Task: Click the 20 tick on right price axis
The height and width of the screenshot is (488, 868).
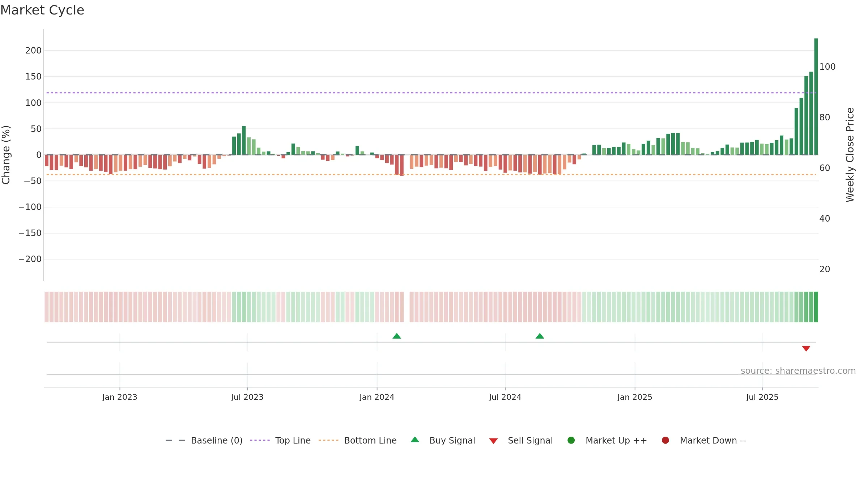Action: tap(825, 269)
